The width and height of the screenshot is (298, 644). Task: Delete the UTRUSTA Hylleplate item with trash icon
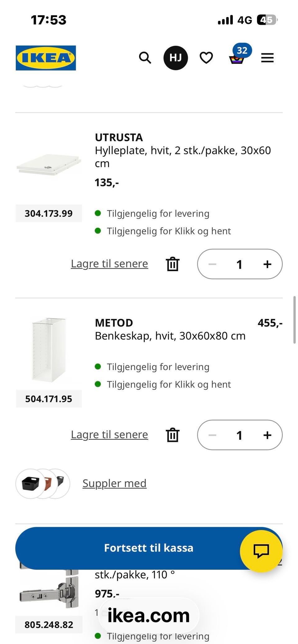tap(173, 264)
